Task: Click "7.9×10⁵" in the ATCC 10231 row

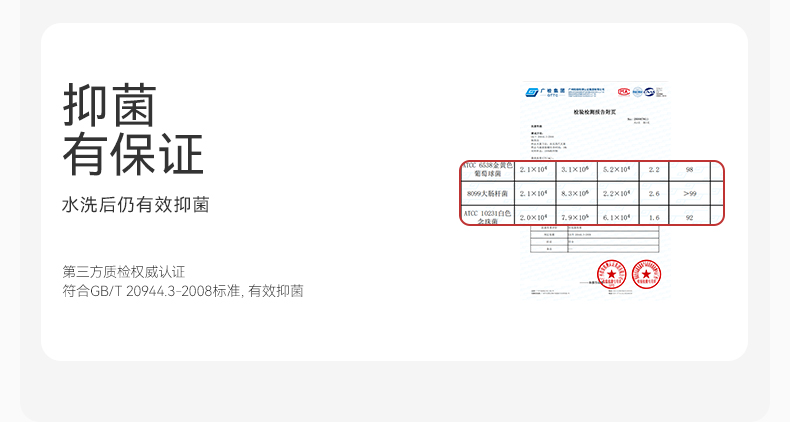Action: (x=576, y=218)
